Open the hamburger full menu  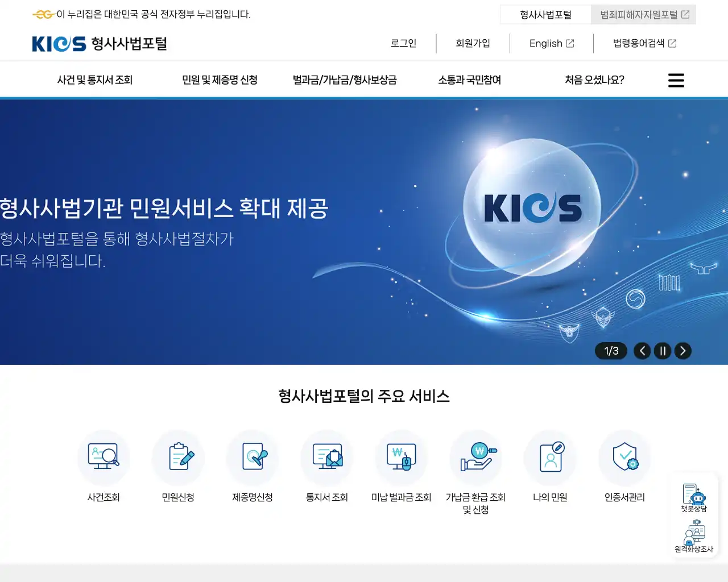pyautogui.click(x=676, y=80)
